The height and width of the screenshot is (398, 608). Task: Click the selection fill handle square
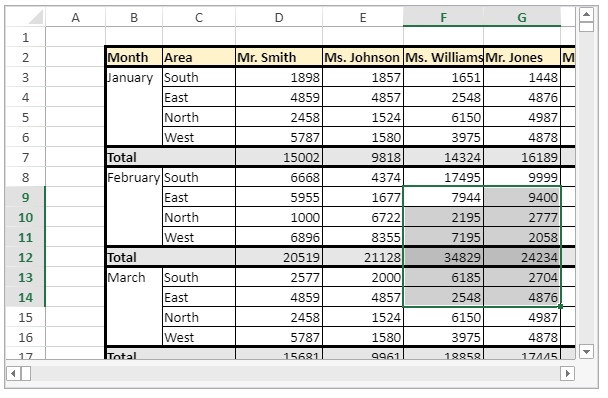tap(560, 306)
